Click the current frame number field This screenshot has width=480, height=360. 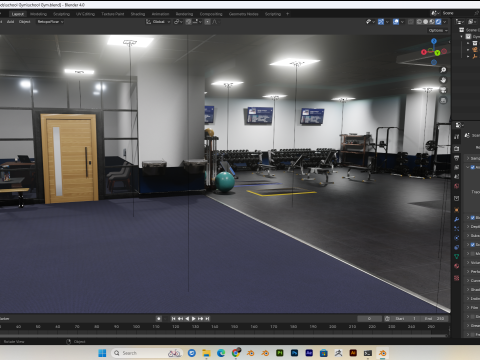[x=369, y=319]
